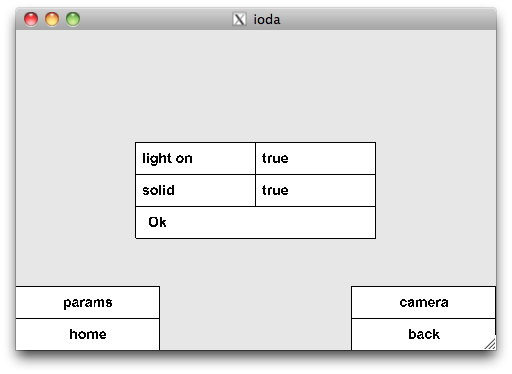Open the camera menu item
This screenshot has width=512, height=374.
pos(423,302)
